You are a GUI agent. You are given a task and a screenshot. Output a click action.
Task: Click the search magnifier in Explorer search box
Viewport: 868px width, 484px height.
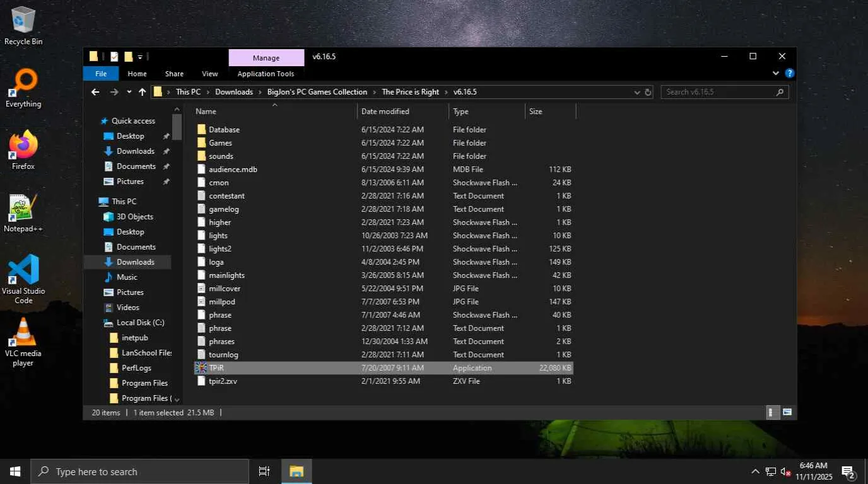click(x=780, y=92)
